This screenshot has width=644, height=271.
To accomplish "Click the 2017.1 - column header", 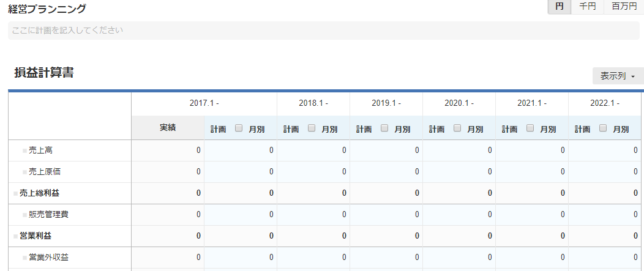I will tap(204, 104).
